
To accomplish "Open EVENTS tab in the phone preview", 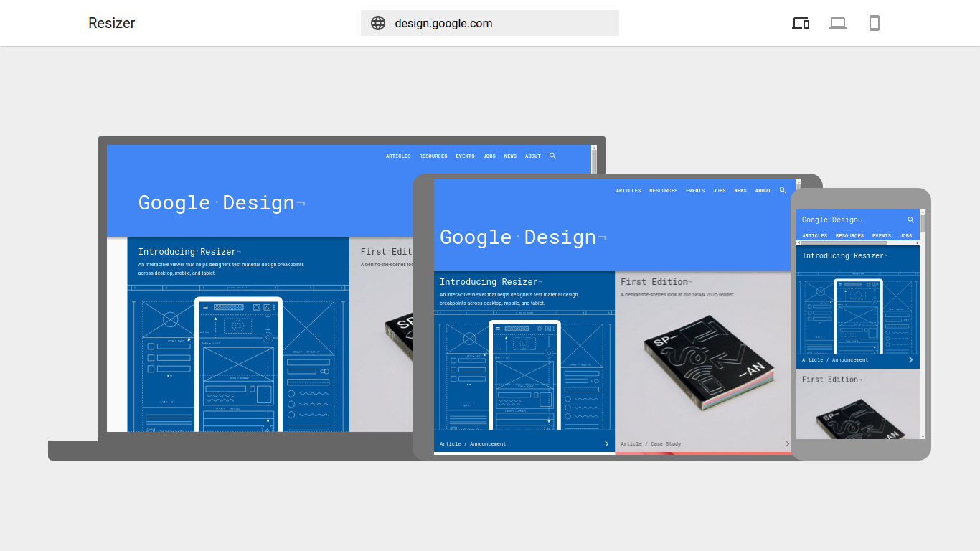I will pyautogui.click(x=882, y=235).
